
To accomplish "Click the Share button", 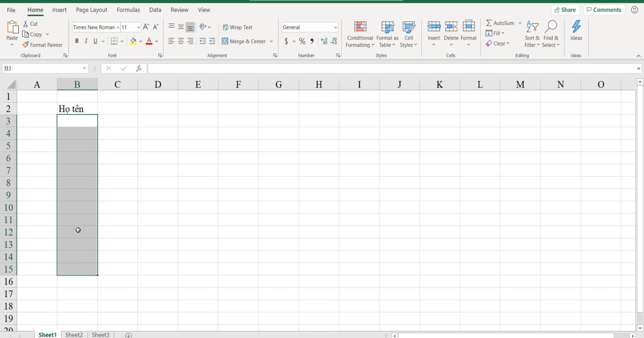I will [566, 9].
